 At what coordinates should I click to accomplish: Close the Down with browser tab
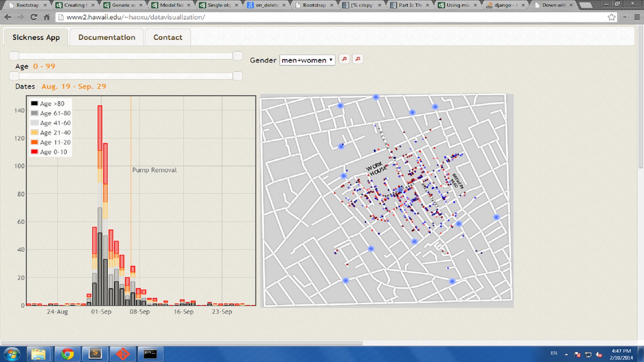point(571,5)
